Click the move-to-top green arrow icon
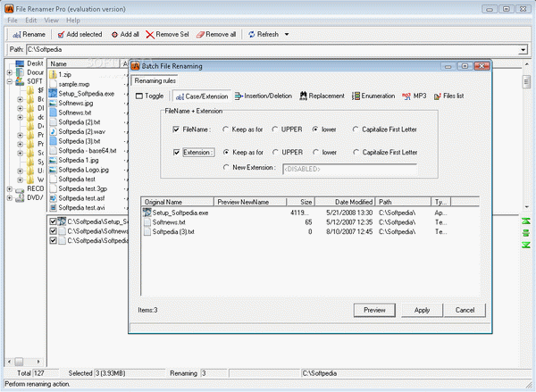This screenshot has width=536, height=392. [x=526, y=221]
